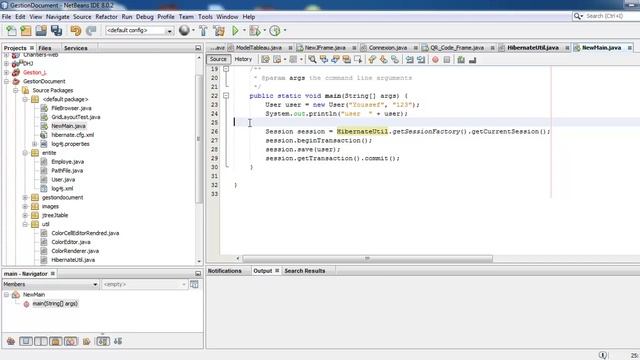The image size is (640, 360).
Task: Click the Shift Line Right editor icon
Action: pos(421,60)
